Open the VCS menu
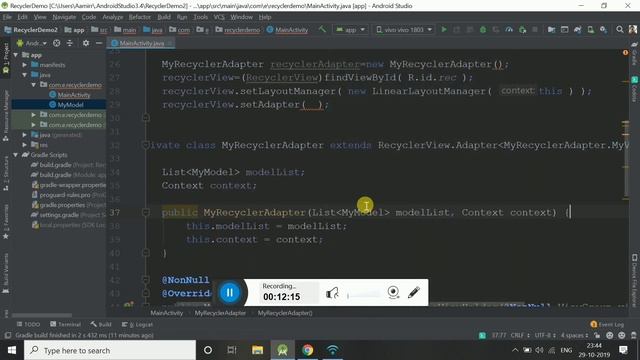The image size is (640, 360). pos(219,17)
